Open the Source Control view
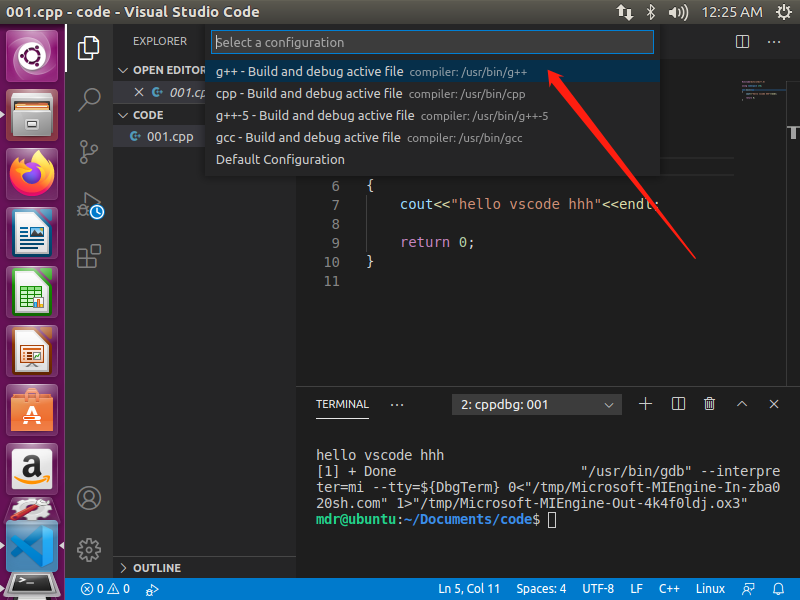 pyautogui.click(x=89, y=152)
